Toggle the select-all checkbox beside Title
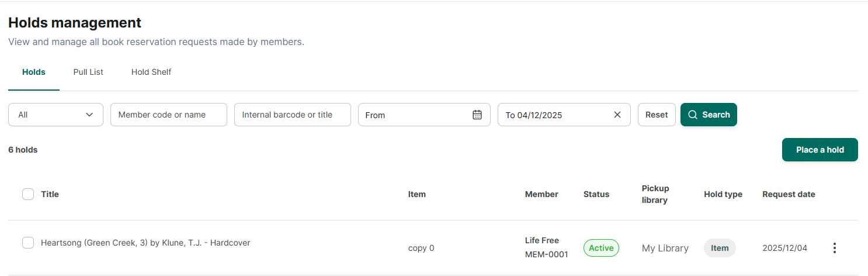The height and width of the screenshot is (276, 868). pyautogui.click(x=28, y=194)
